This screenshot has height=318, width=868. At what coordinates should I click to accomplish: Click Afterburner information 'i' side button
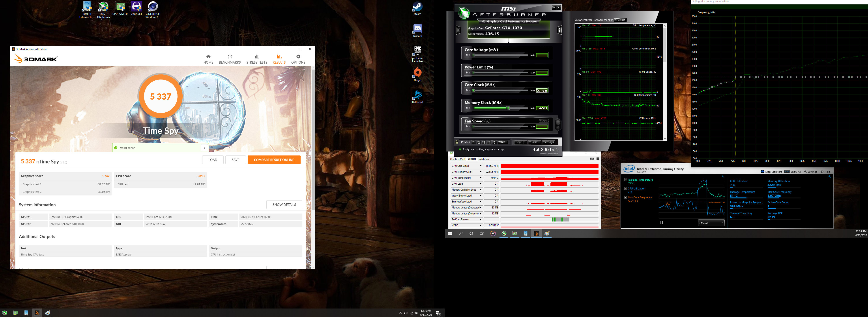(x=559, y=30)
